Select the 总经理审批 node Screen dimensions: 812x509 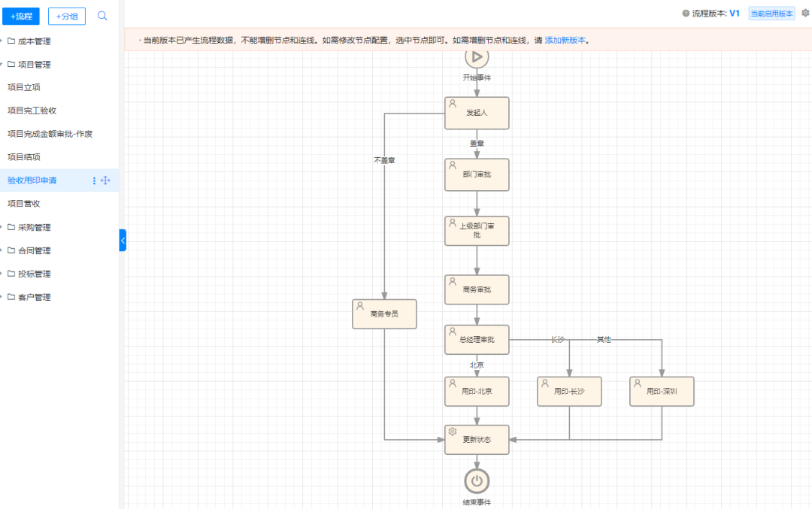pyautogui.click(x=477, y=340)
